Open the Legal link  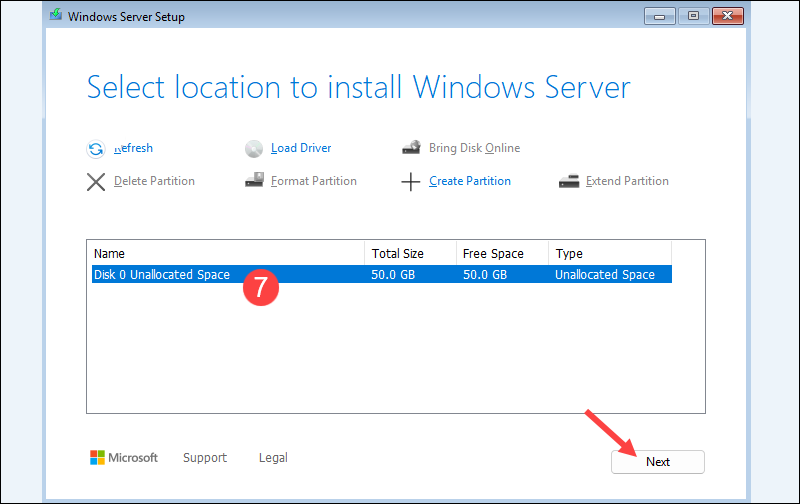[273, 458]
